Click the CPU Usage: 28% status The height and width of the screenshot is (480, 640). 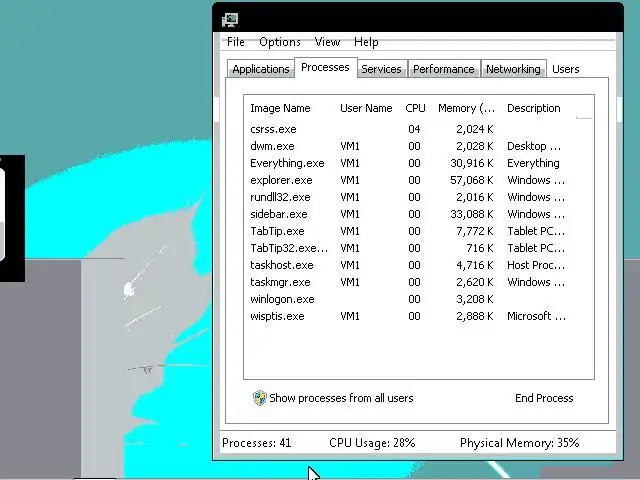coord(372,443)
